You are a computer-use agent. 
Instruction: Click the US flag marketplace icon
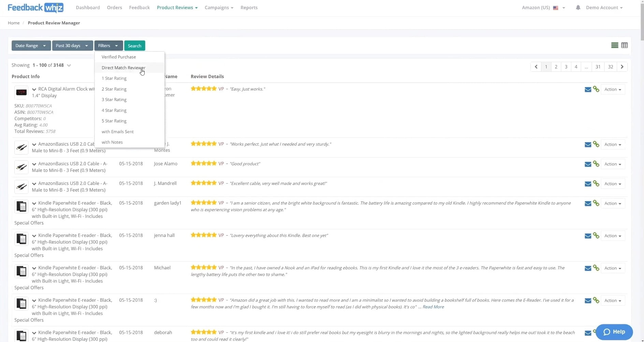tap(555, 8)
